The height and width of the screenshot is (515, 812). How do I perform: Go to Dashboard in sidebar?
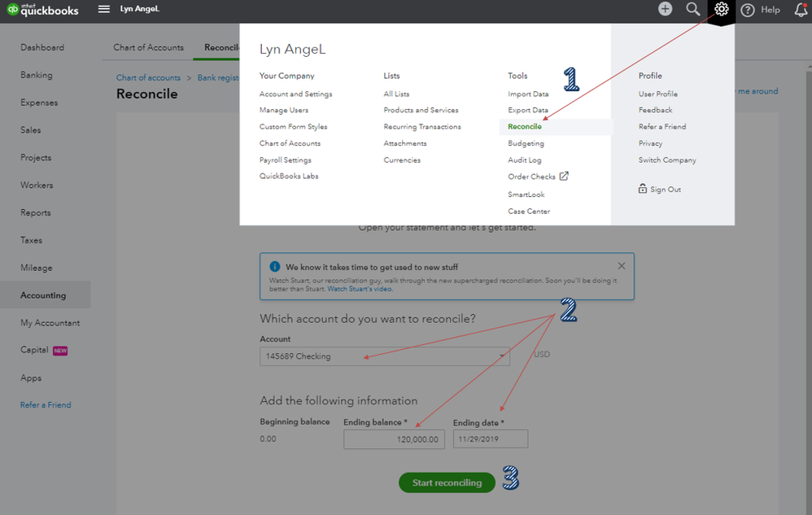coord(42,48)
